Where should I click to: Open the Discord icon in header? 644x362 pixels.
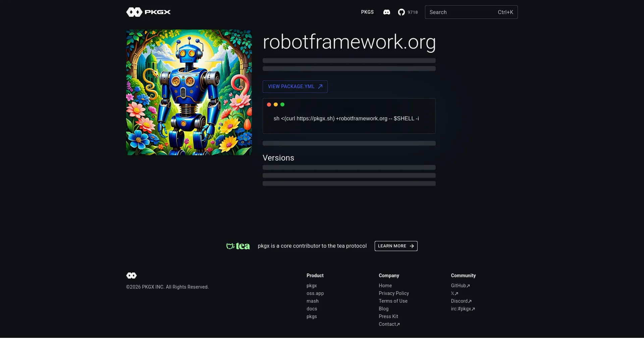click(386, 12)
